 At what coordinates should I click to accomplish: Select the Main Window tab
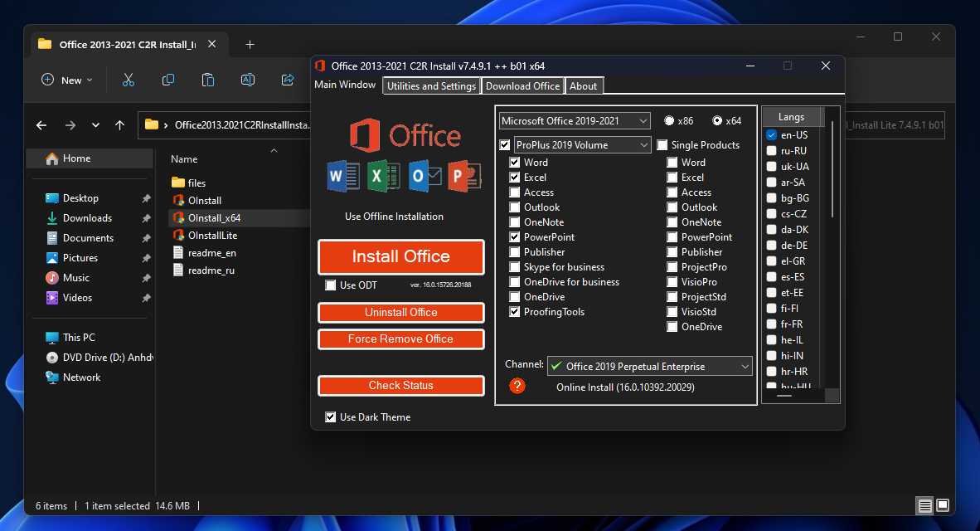(x=345, y=85)
